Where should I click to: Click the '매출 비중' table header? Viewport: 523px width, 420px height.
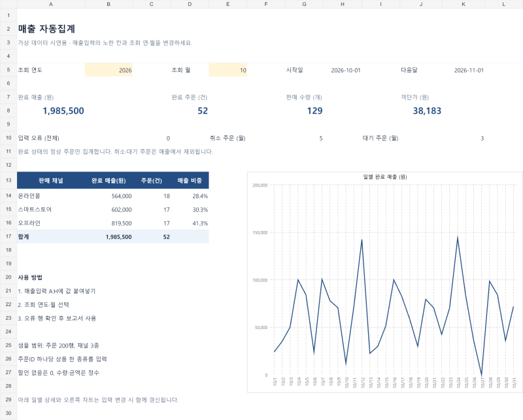point(190,181)
